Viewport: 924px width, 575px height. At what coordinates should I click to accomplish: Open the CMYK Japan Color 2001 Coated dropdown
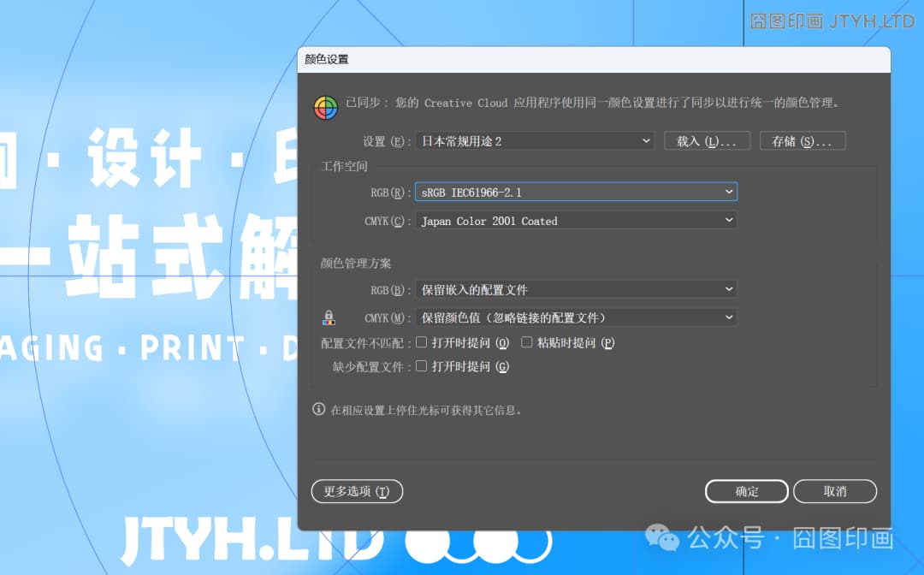pos(577,221)
